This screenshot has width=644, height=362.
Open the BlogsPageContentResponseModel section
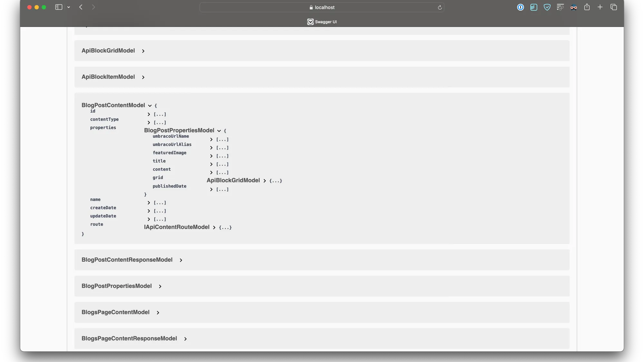185,339
